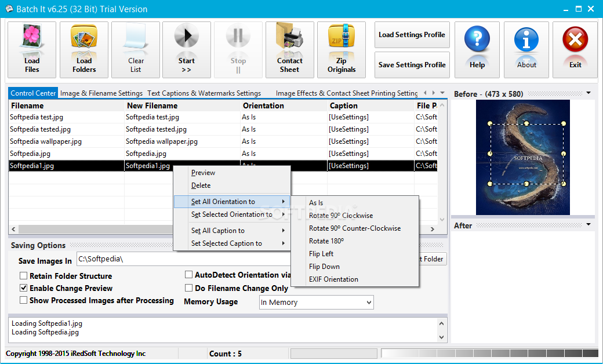The height and width of the screenshot is (364, 603).
Task: Click the progress bar in status bar
Action: [334, 353]
